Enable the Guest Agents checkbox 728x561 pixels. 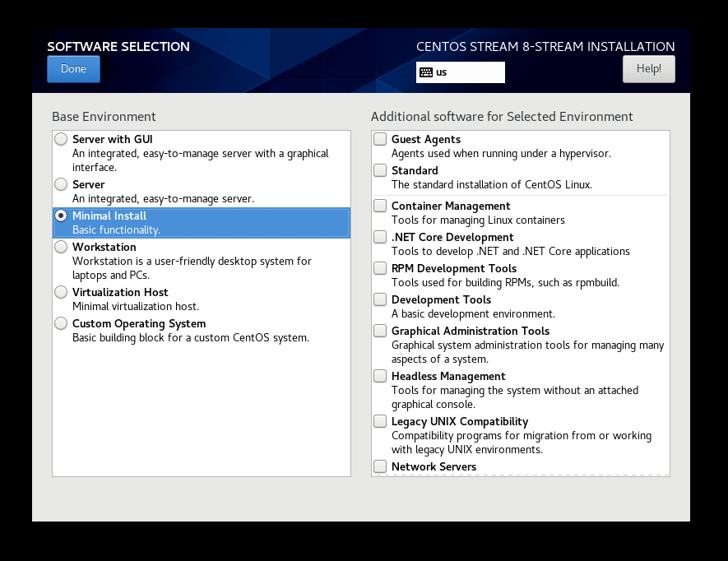(380, 139)
